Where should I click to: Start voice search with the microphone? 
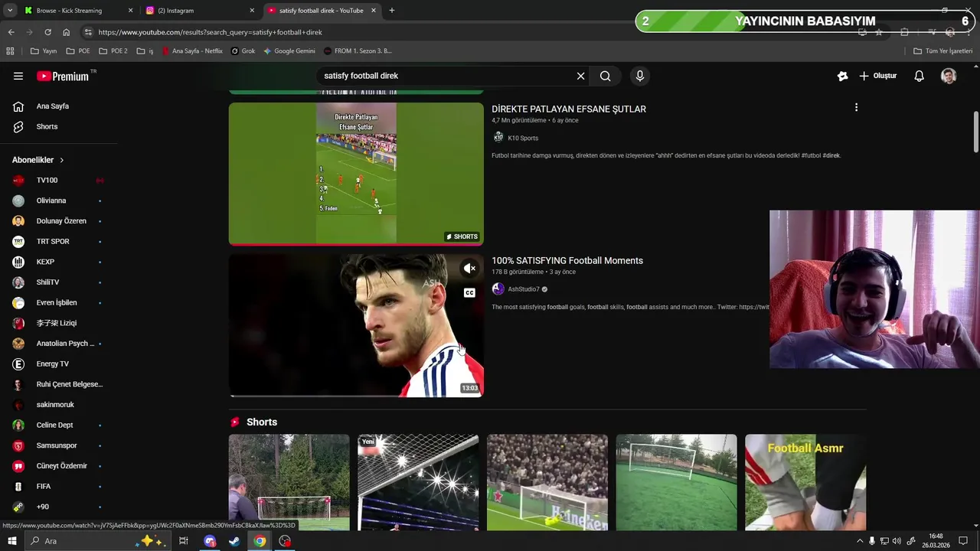click(640, 76)
